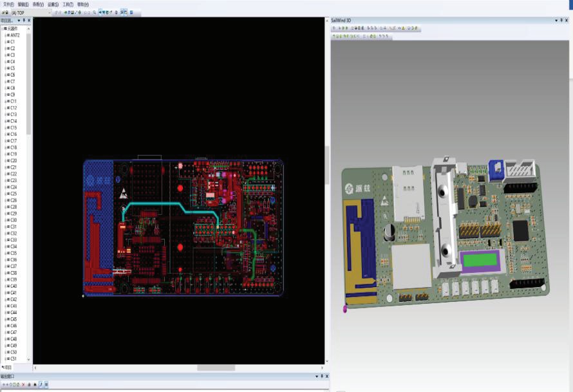Toggle the highlighted button in output window toolbar
This screenshot has height=392, width=573.
[41, 384]
